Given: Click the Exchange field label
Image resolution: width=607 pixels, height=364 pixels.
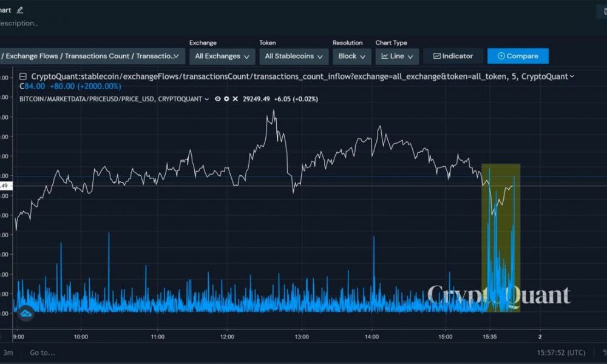Looking at the screenshot, I should (x=203, y=42).
